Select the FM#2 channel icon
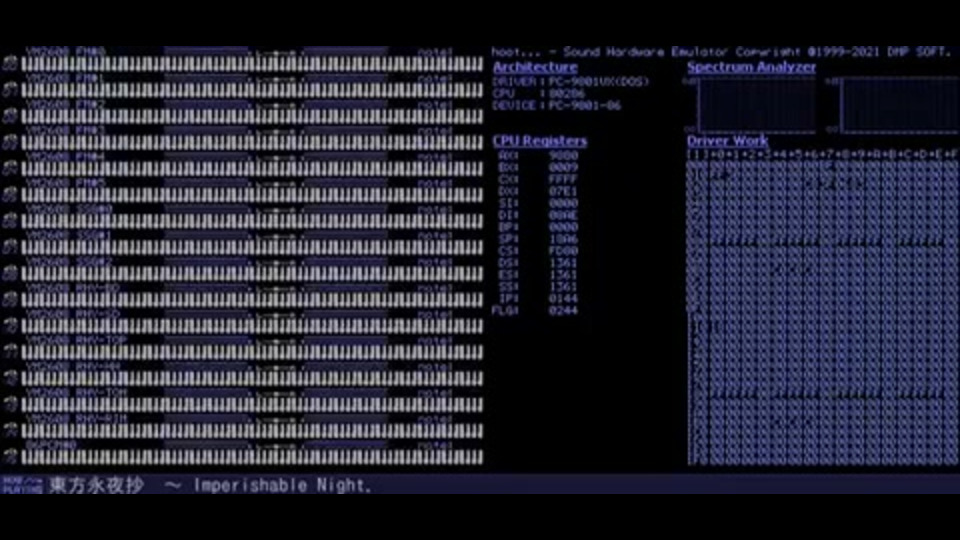960x540 pixels. (10, 116)
